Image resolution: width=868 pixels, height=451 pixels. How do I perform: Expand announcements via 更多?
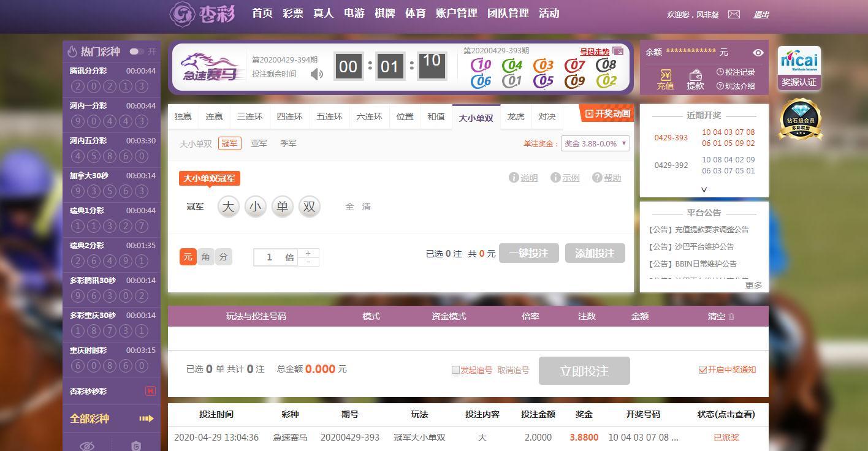[753, 286]
